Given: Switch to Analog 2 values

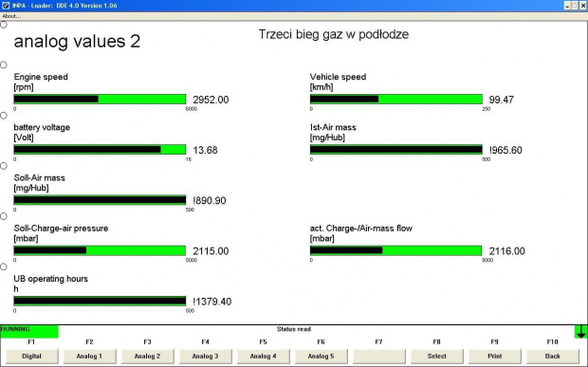Looking at the screenshot, I should (147, 357).
